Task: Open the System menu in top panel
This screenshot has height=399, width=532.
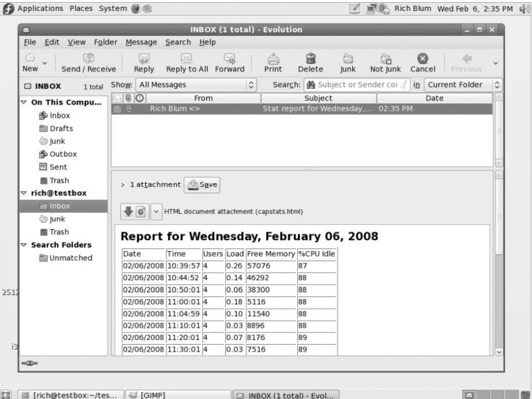Action: [113, 8]
